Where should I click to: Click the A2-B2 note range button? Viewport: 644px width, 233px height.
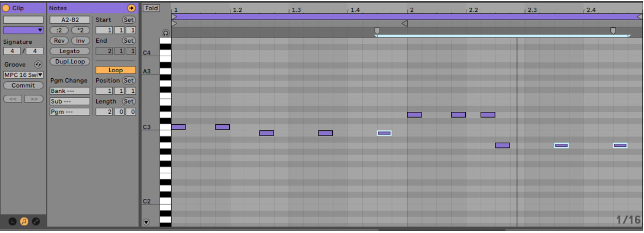[x=70, y=20]
